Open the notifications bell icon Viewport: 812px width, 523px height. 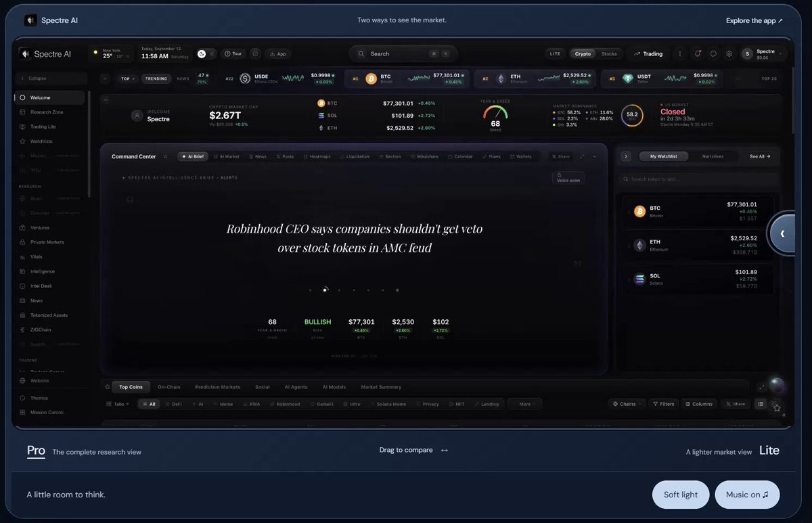coord(698,54)
